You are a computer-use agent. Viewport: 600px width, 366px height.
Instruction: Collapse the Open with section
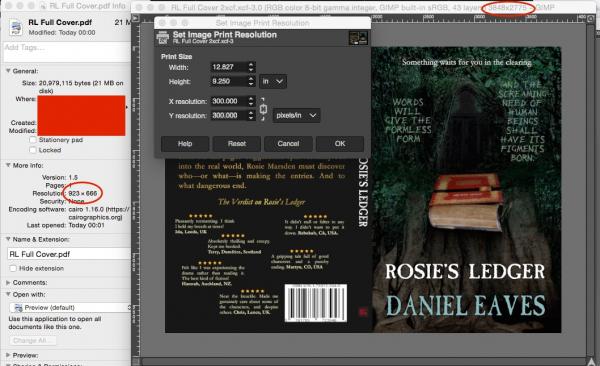8,294
